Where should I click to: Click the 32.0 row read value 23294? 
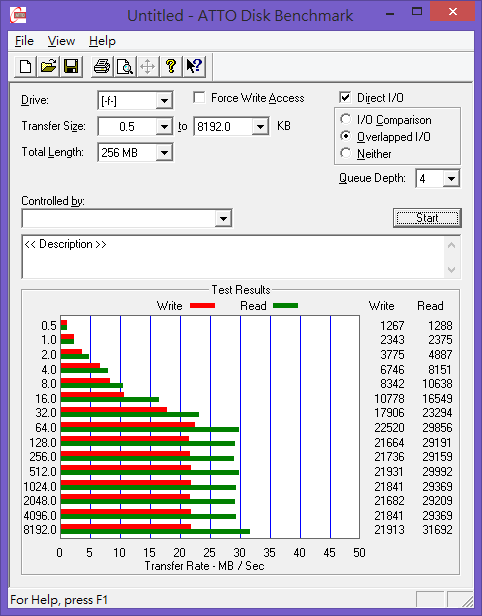tap(437, 412)
